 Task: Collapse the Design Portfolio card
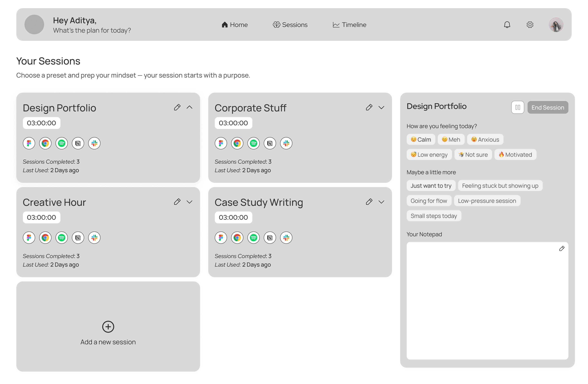point(189,107)
